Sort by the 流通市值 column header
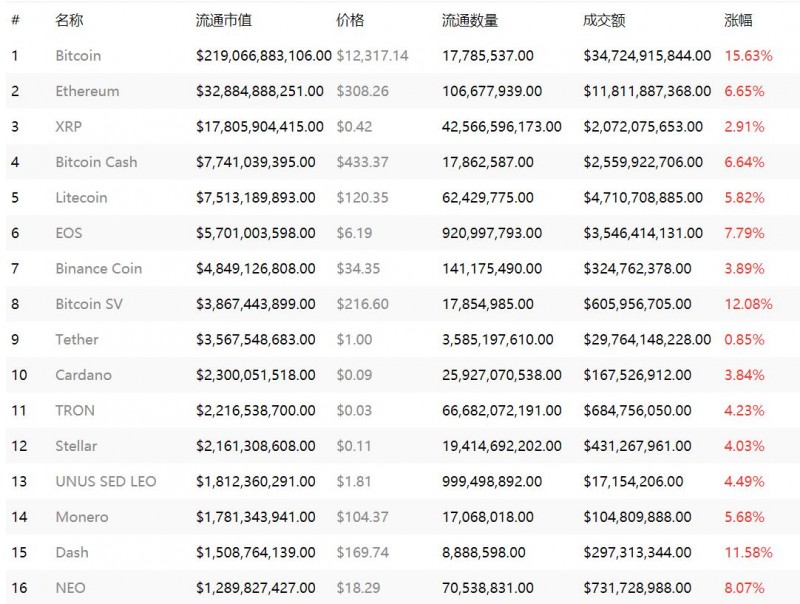 click(x=224, y=20)
